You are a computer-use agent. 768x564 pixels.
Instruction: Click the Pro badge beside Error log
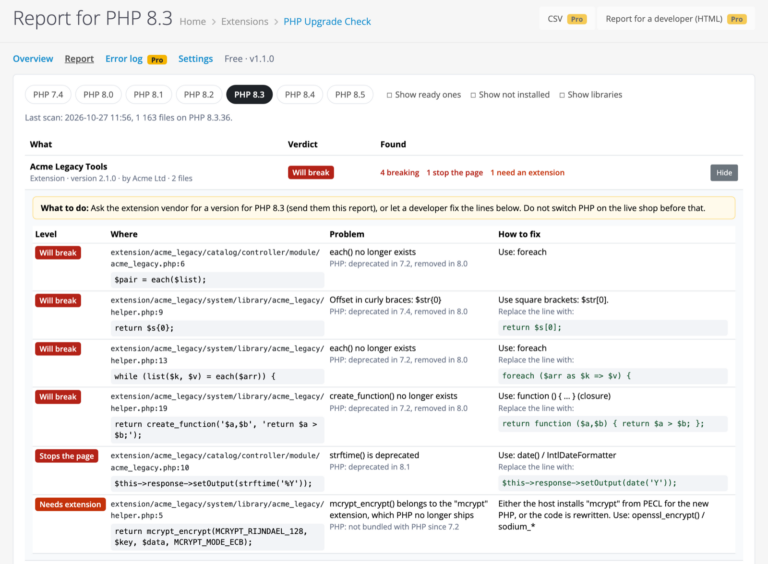(157, 60)
